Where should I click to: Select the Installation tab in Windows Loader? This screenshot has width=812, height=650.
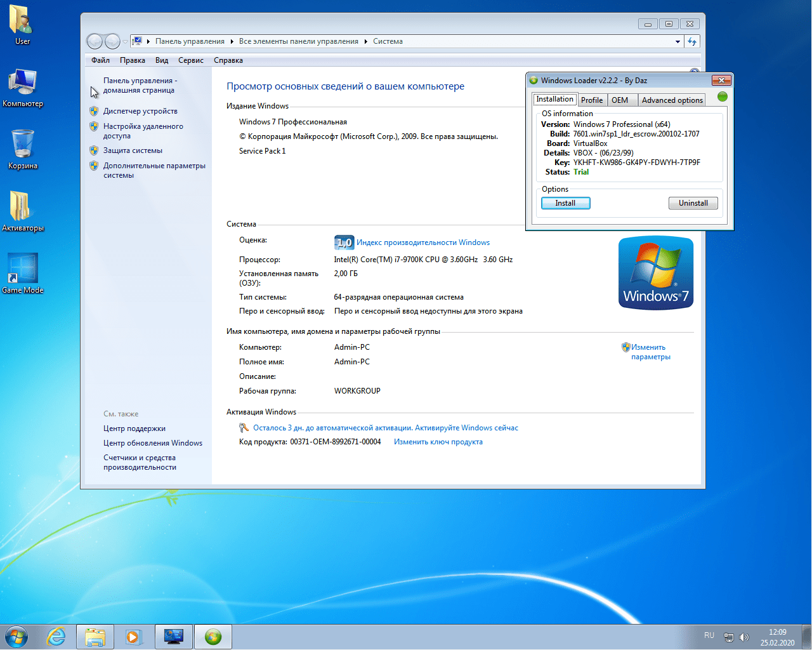coord(555,99)
